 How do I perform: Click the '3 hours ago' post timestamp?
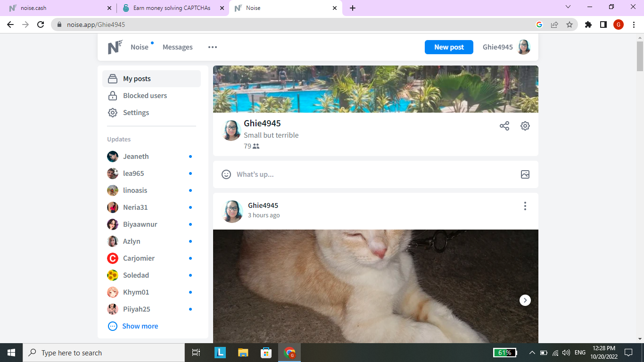coord(264,215)
